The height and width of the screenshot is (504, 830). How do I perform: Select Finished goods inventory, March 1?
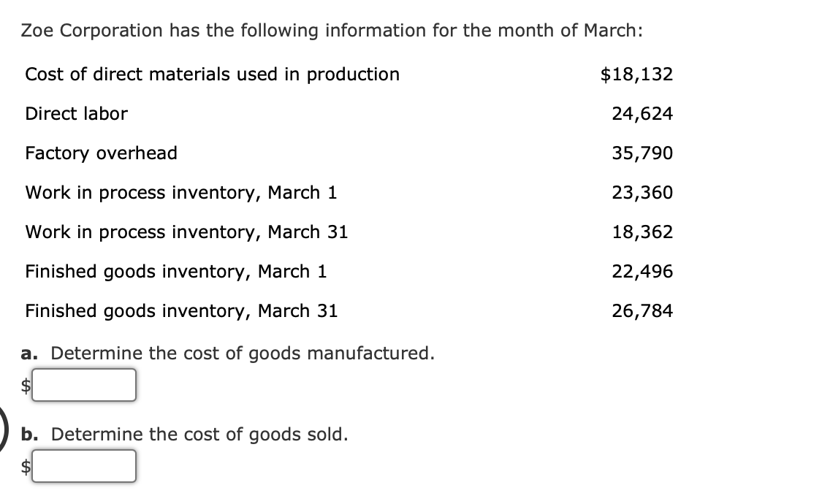[176, 271]
